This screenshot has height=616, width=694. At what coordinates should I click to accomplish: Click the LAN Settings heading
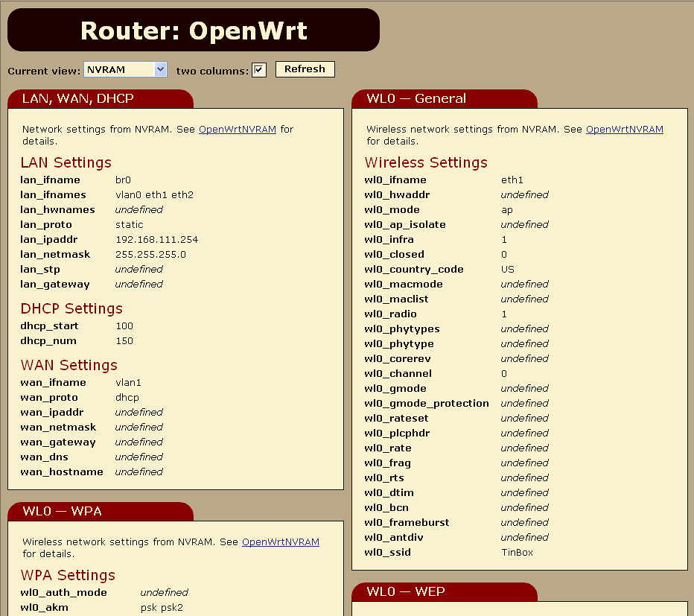coord(66,162)
